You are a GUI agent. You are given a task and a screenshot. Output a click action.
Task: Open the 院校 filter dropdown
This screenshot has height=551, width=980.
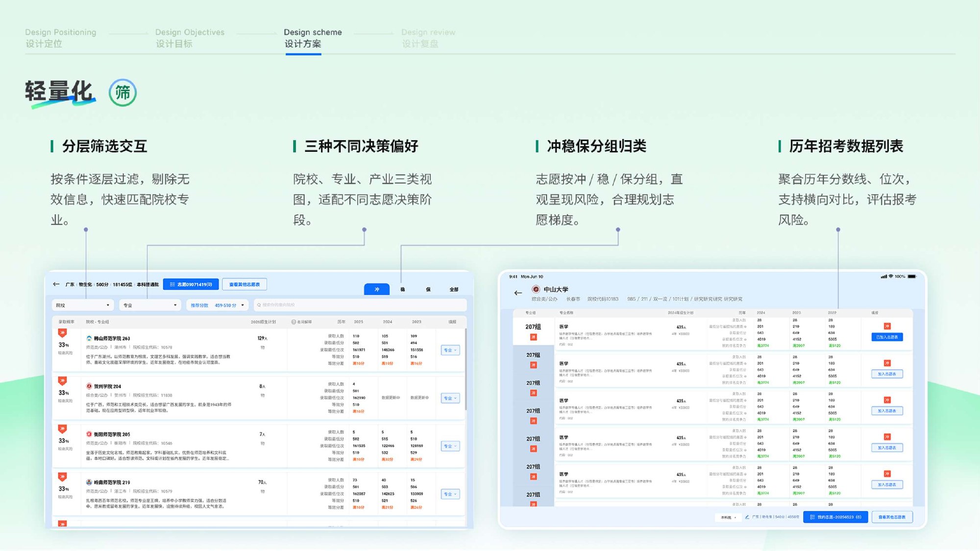click(x=83, y=305)
